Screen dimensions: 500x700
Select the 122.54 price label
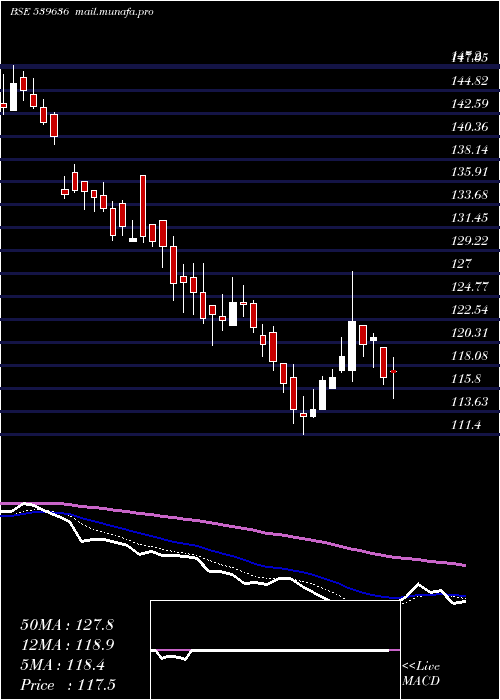pyautogui.click(x=470, y=310)
